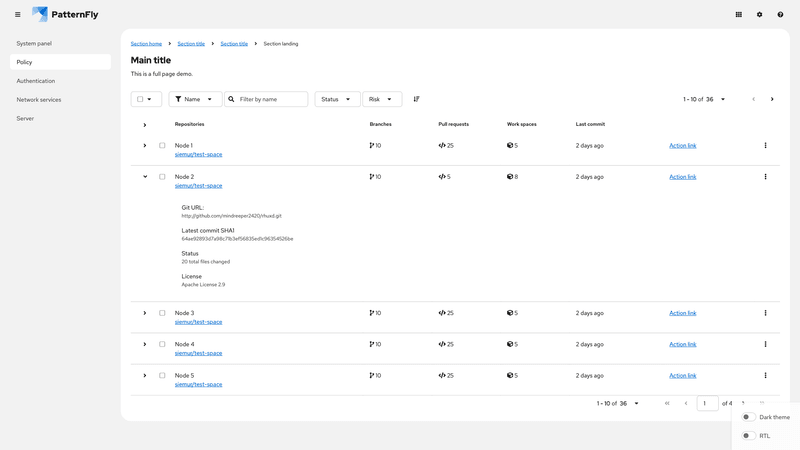
Task: Select the Node 2 row checkbox
Action: coord(162,177)
